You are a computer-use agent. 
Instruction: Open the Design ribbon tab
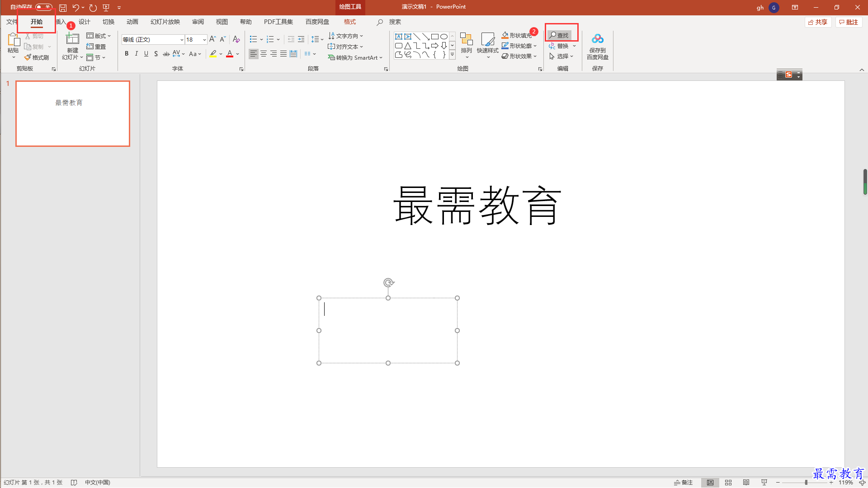tap(85, 22)
